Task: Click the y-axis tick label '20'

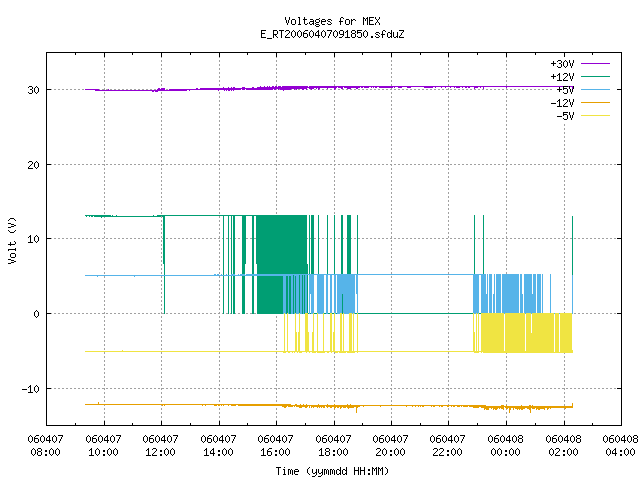Action: (x=33, y=165)
